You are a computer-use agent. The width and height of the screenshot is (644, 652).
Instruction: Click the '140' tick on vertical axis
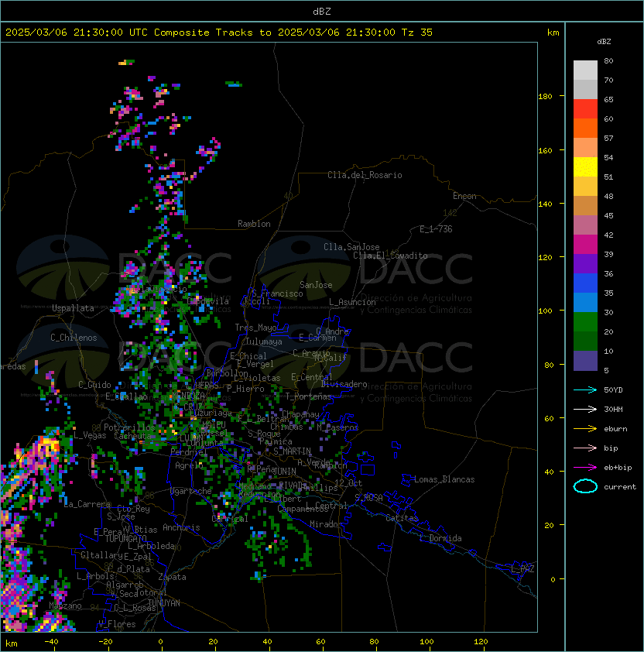[545, 204]
